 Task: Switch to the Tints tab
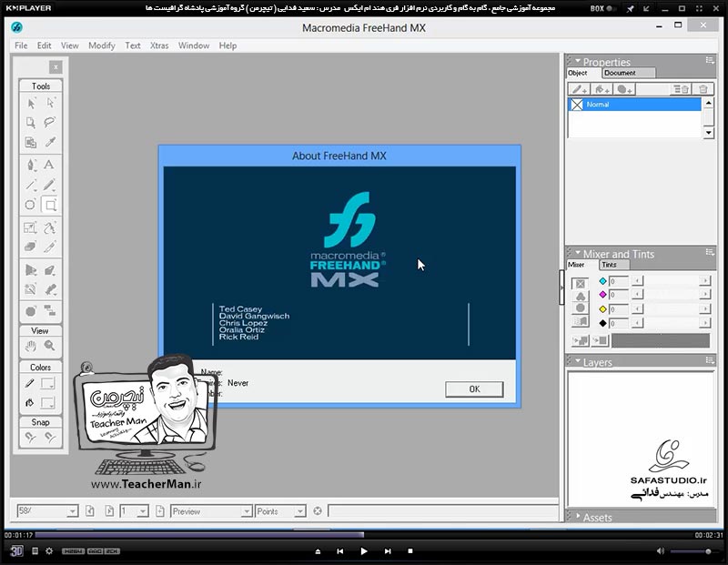click(614, 265)
